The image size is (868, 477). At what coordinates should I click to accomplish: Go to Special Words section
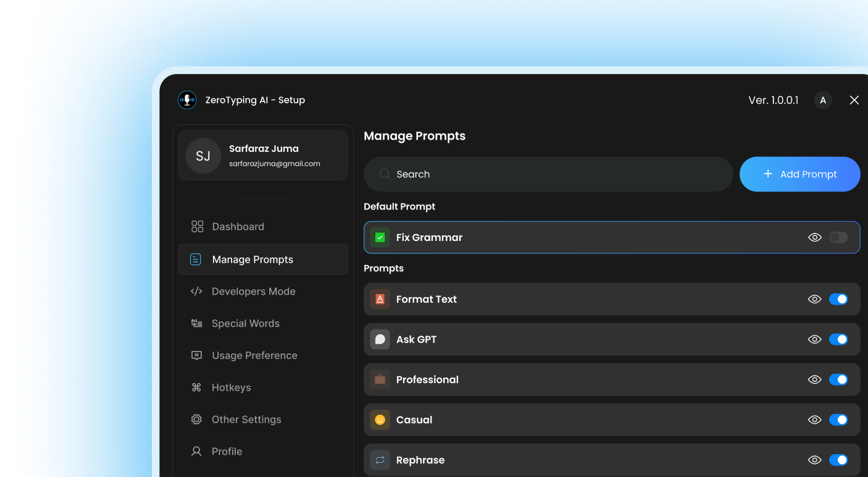pos(263,324)
